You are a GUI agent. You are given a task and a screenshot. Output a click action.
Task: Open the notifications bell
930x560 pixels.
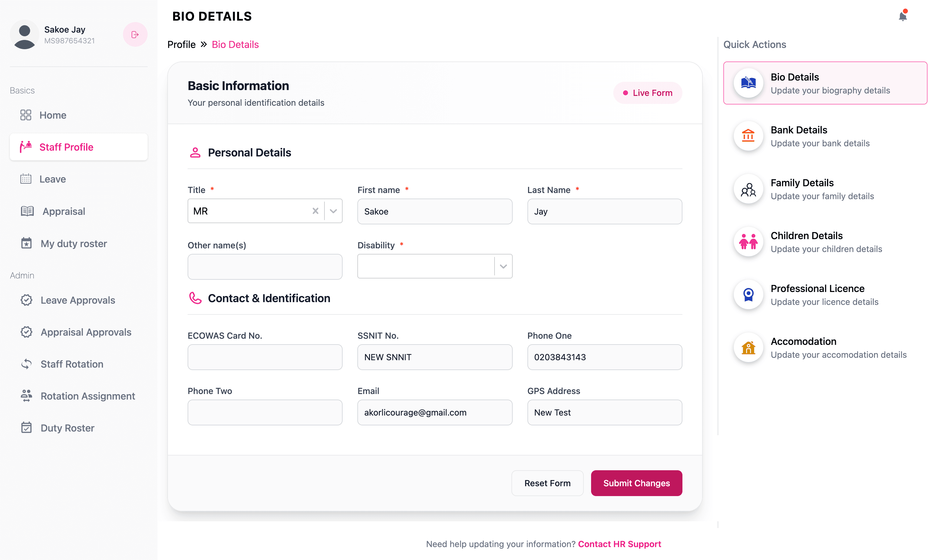click(x=903, y=16)
